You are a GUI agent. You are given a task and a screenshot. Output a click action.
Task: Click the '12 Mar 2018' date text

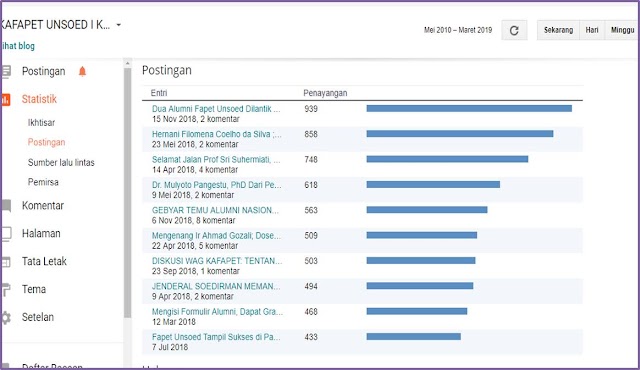click(x=173, y=322)
